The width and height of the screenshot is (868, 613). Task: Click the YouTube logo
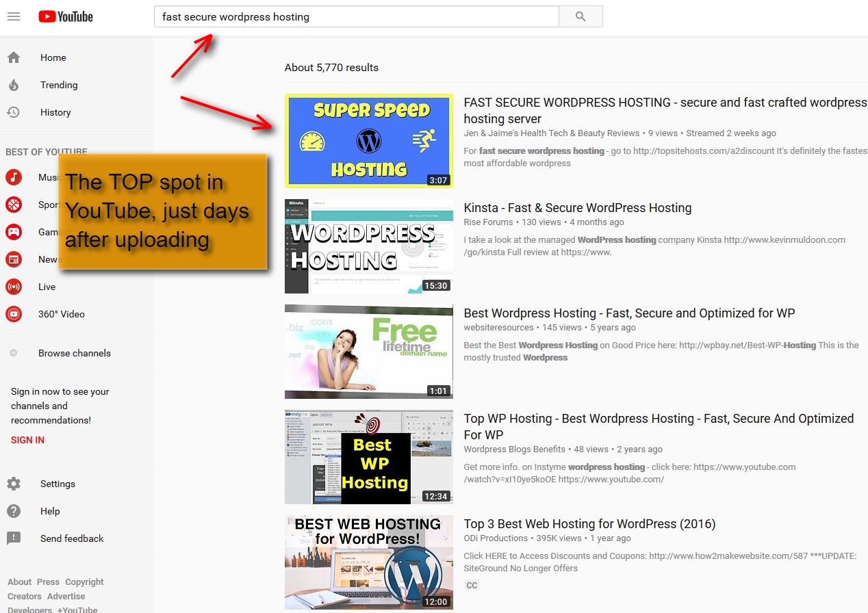pyautogui.click(x=66, y=16)
